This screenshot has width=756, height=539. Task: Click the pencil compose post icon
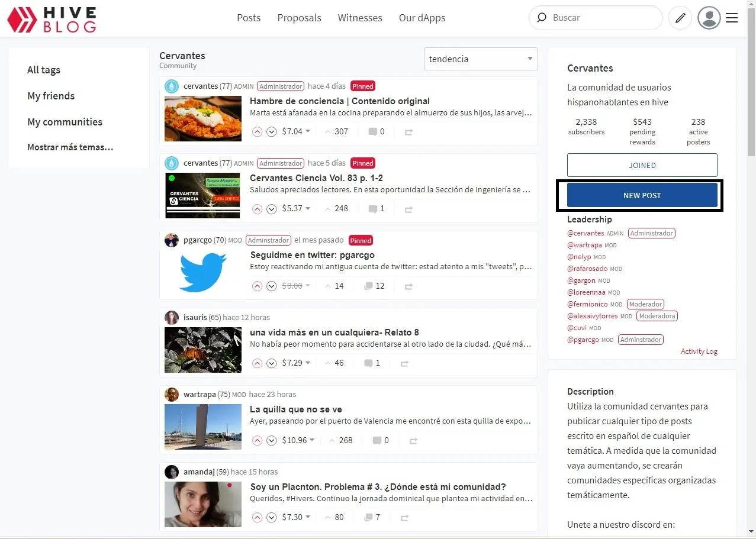pos(680,18)
